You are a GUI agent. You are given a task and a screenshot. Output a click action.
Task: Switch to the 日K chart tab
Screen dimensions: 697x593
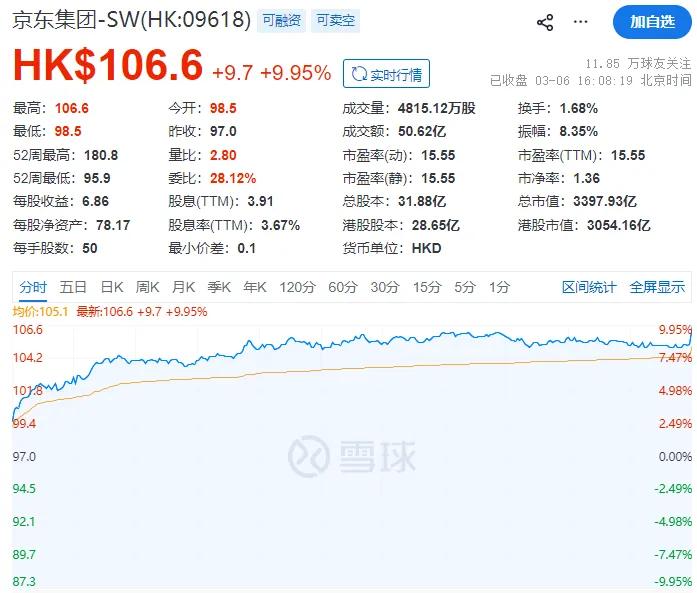point(112,287)
